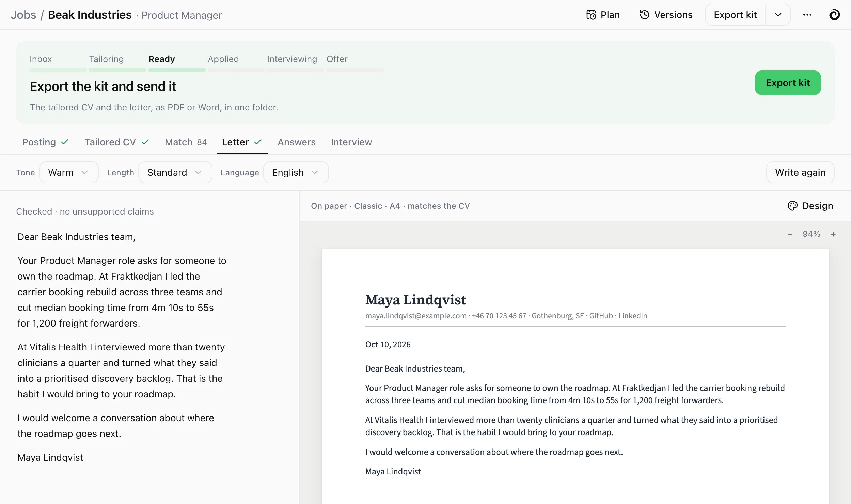The width and height of the screenshot is (851, 504).
Task: Switch to the Match tab
Action: pos(186,142)
